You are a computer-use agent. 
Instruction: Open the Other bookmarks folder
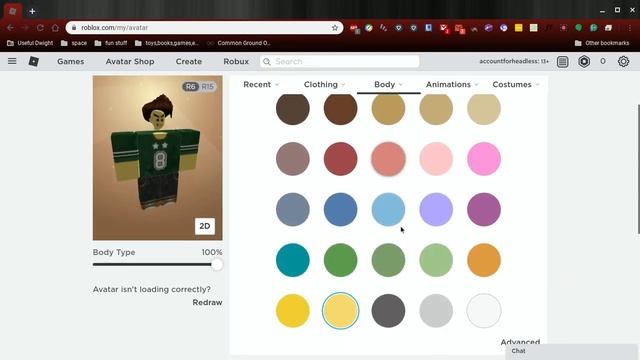click(602, 43)
